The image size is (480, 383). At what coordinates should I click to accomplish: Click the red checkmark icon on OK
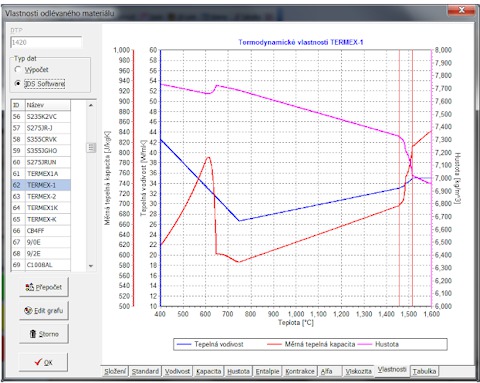(38, 362)
